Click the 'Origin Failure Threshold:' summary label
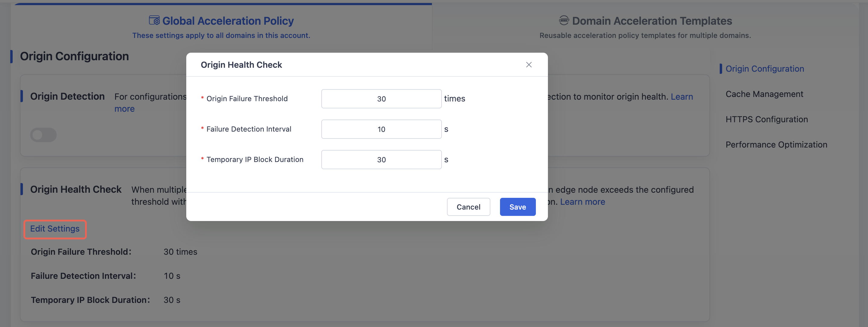The width and height of the screenshot is (868, 327). [81, 251]
